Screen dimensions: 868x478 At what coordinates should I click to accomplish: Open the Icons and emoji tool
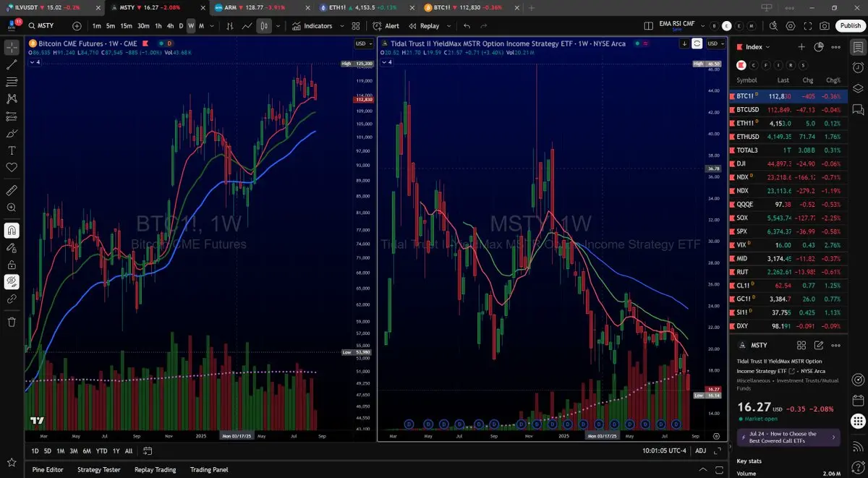pyautogui.click(x=12, y=167)
